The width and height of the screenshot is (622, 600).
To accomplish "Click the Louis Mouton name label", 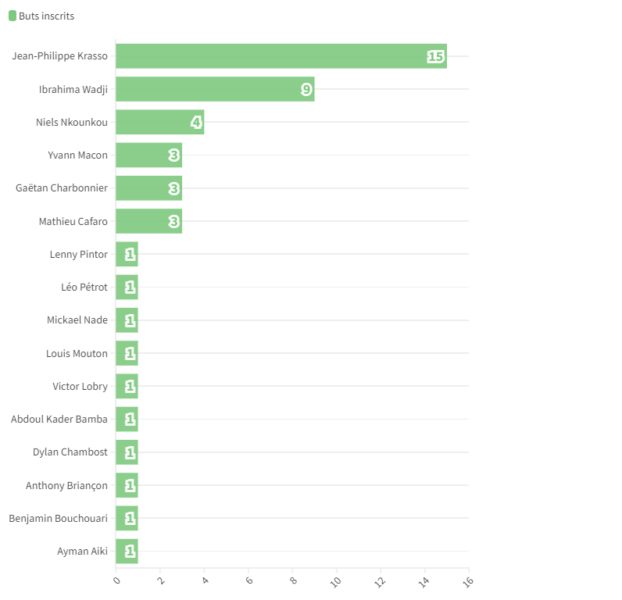I will [x=77, y=353].
